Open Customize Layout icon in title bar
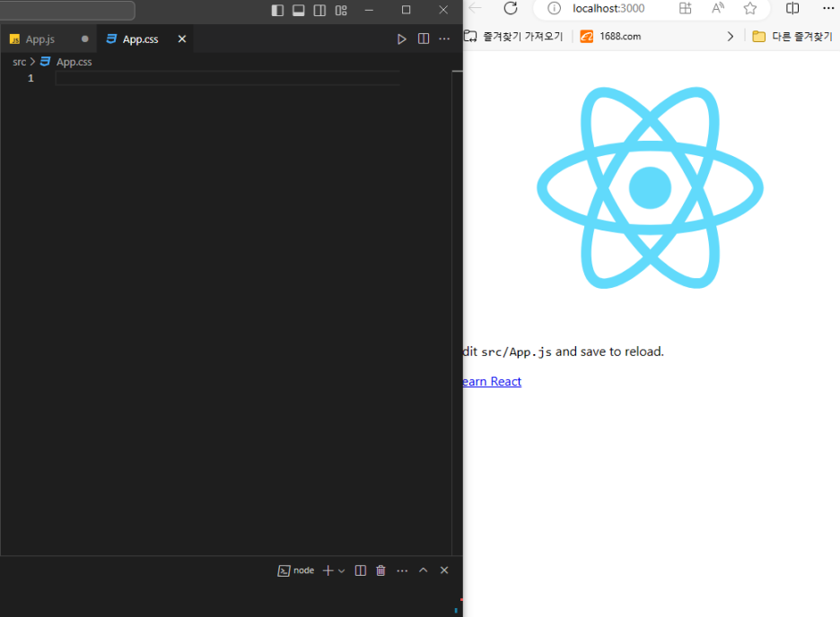 pos(341,10)
